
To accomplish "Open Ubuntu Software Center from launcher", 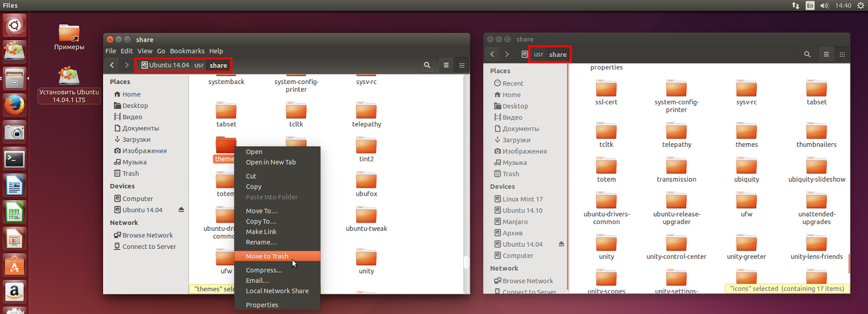I will coord(15,266).
